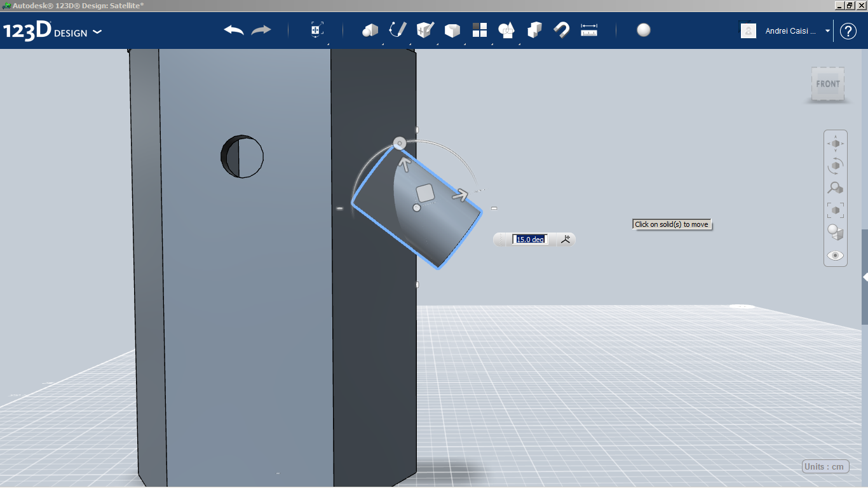Image resolution: width=868 pixels, height=488 pixels.
Task: Open the Pattern tools menu
Action: pyautogui.click(x=480, y=30)
